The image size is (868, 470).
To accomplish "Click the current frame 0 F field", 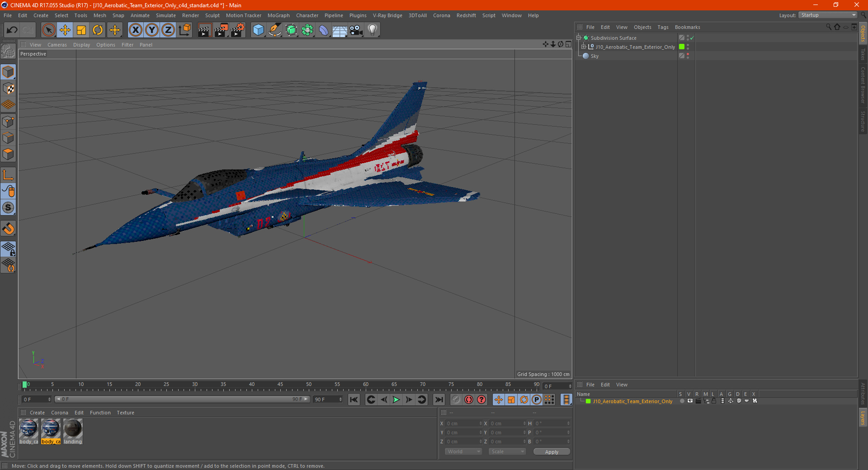I will point(37,399).
